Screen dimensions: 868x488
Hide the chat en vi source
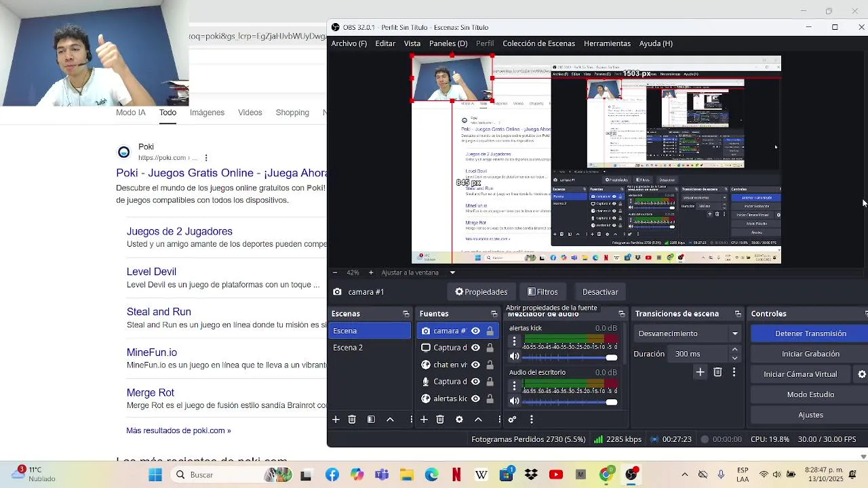pyautogui.click(x=475, y=365)
